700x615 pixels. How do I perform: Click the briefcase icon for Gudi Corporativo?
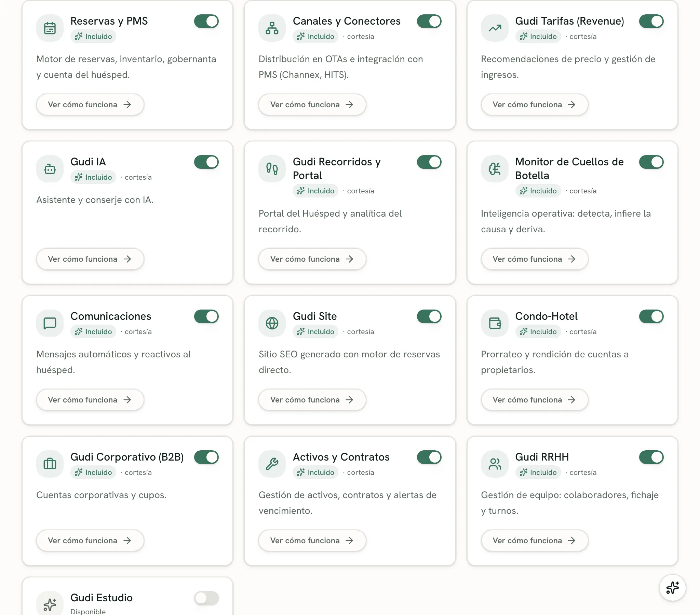[x=50, y=464]
